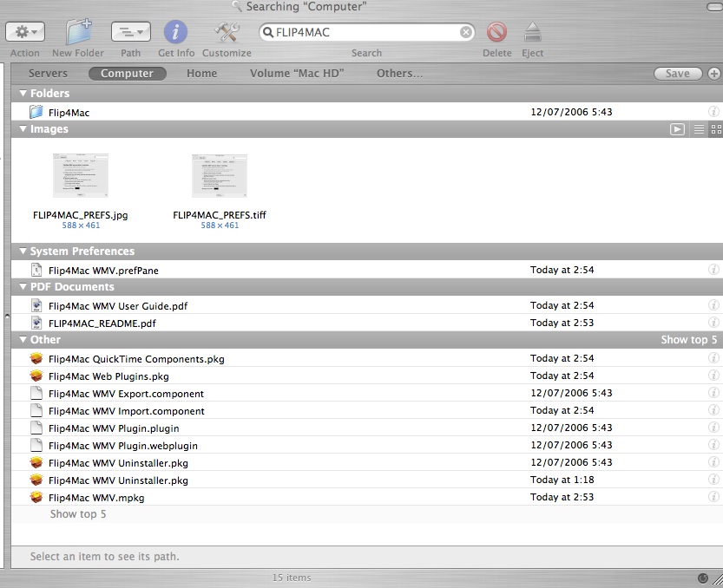Click the New Folder toolbar icon
This screenshot has width=723, height=588.
click(78, 31)
